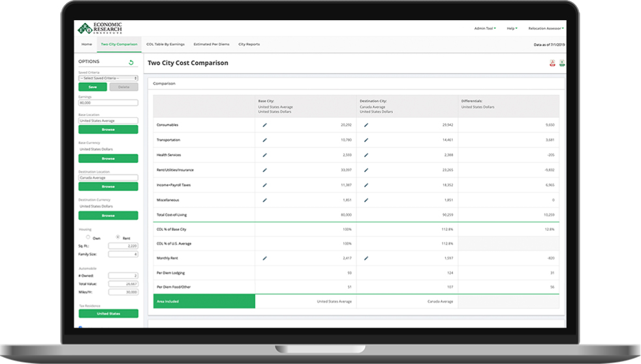Open the Estimated Per Diems tab
Image resolution: width=641 pixels, height=364 pixels.
pos(211,44)
